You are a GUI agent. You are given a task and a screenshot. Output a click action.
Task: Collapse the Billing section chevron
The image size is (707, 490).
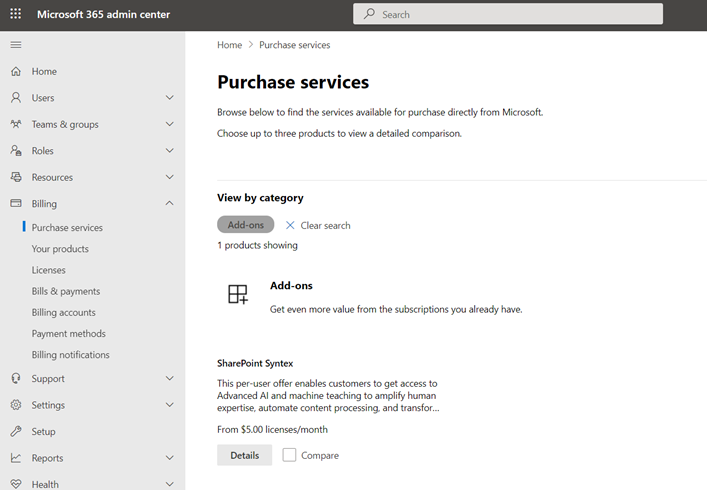[x=170, y=203]
